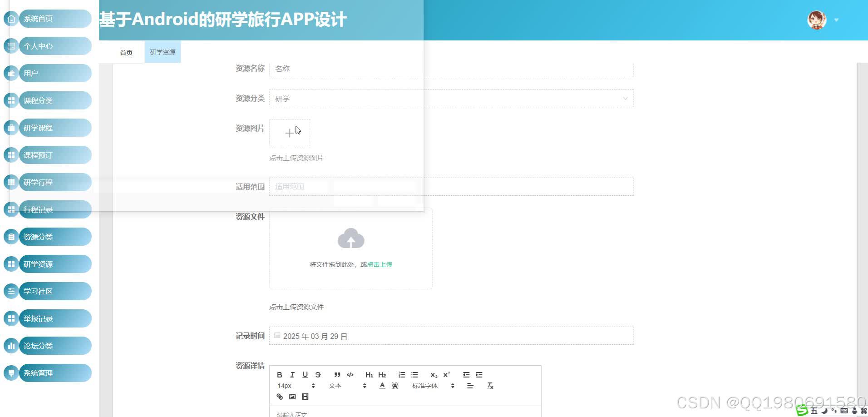Image resolution: width=868 pixels, height=417 pixels.
Task: Toggle bold formatting in the editor
Action: pyautogui.click(x=280, y=375)
